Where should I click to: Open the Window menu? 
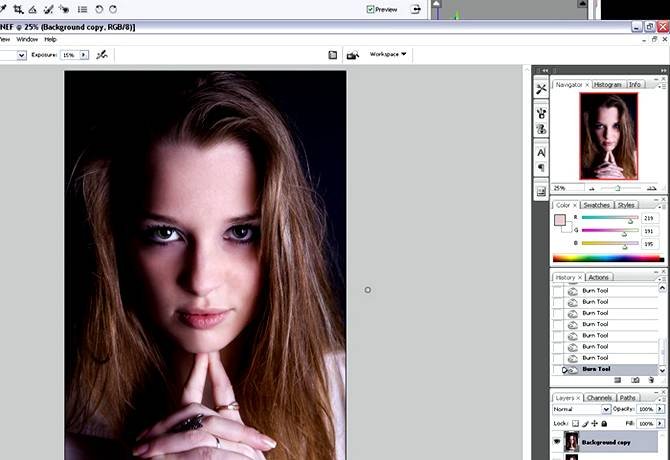click(27, 39)
